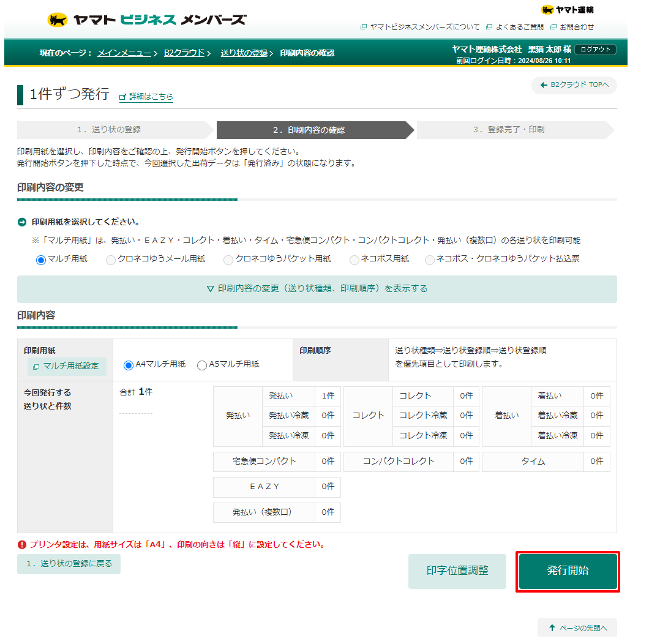
Task: Select クロネコゆうメール用紙 radio button
Action: pyautogui.click(x=111, y=260)
